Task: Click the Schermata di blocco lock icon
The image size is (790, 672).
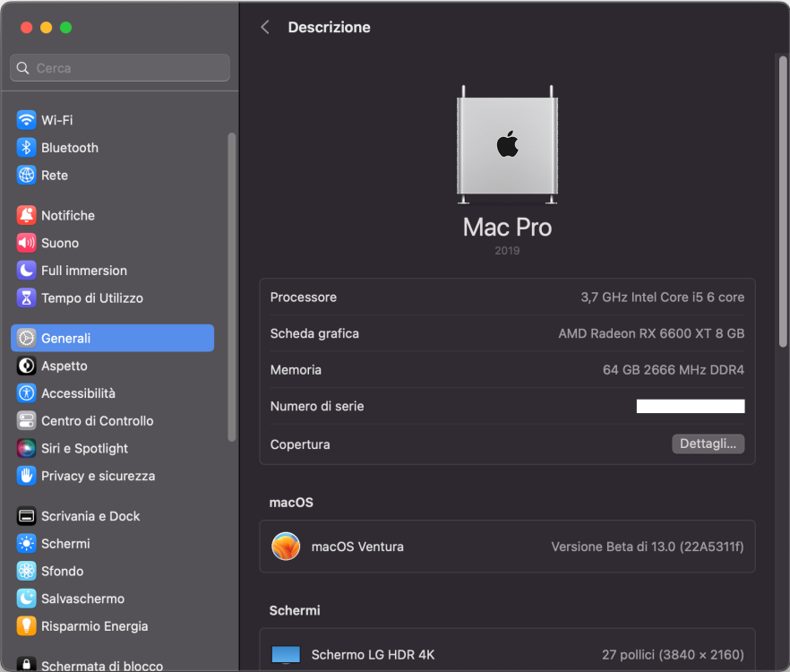Action: click(x=26, y=663)
